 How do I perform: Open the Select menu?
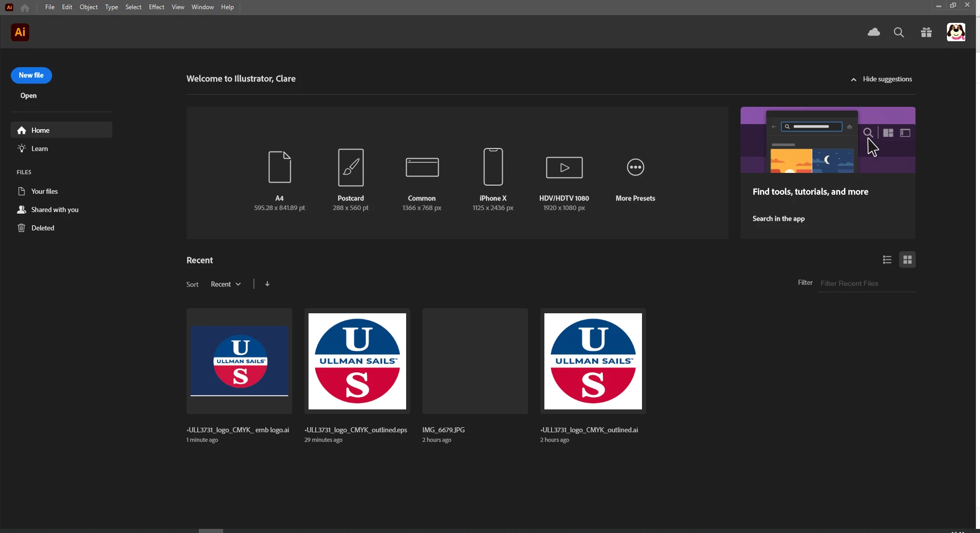click(x=133, y=7)
